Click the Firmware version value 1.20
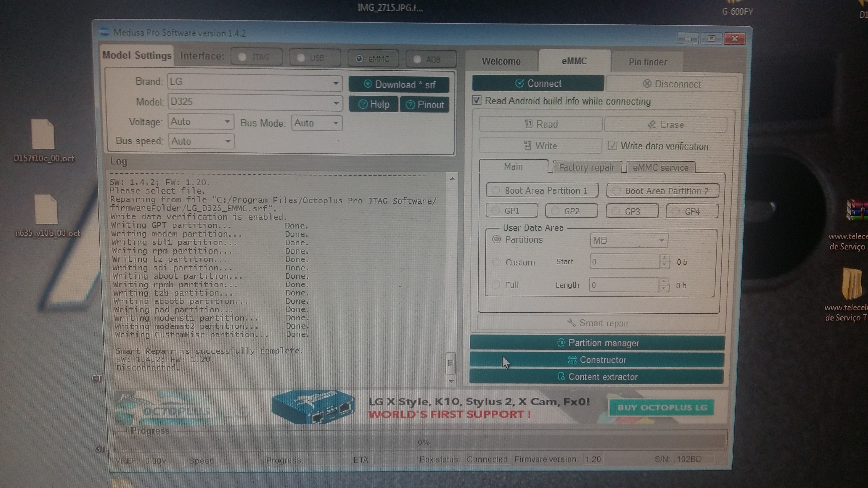868x488 pixels. tap(593, 459)
